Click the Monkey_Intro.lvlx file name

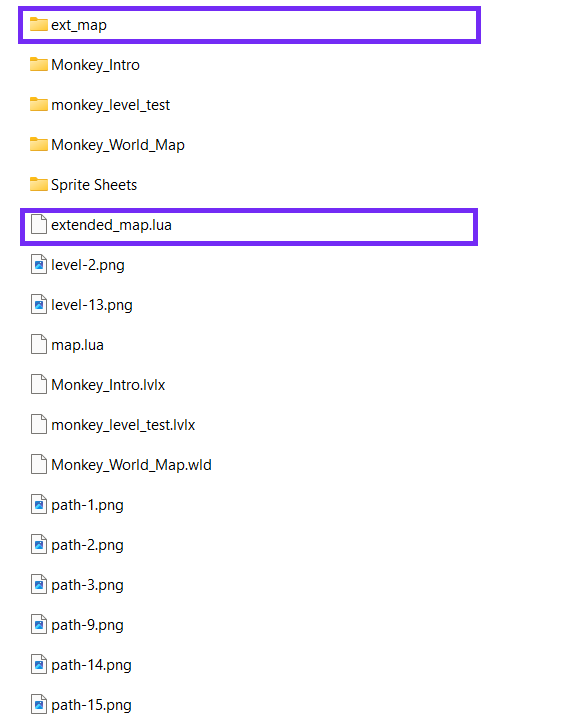point(108,385)
